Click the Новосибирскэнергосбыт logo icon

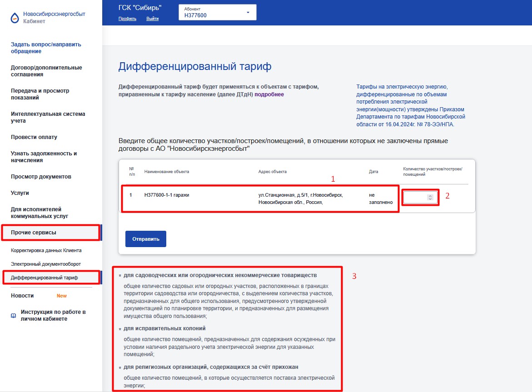(15, 17)
